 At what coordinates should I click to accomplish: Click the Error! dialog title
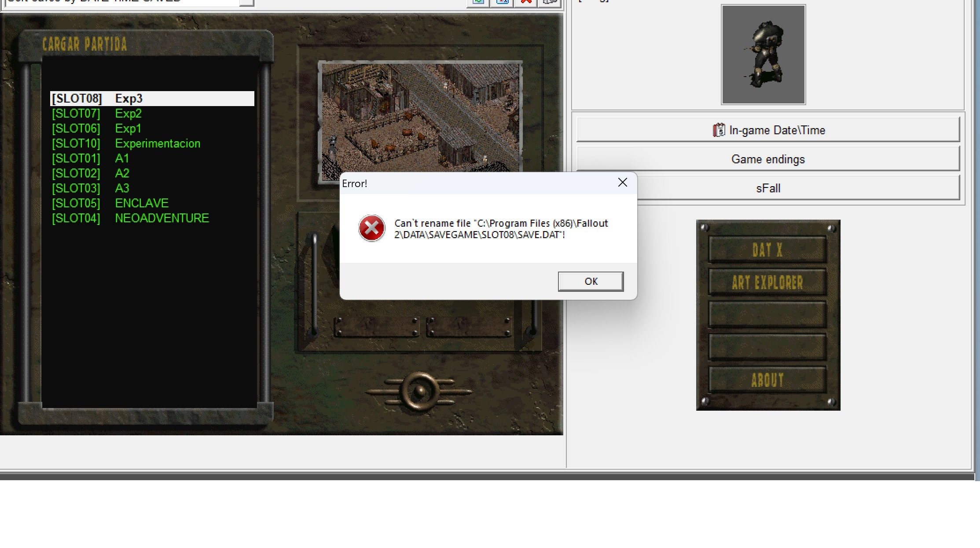point(354,184)
